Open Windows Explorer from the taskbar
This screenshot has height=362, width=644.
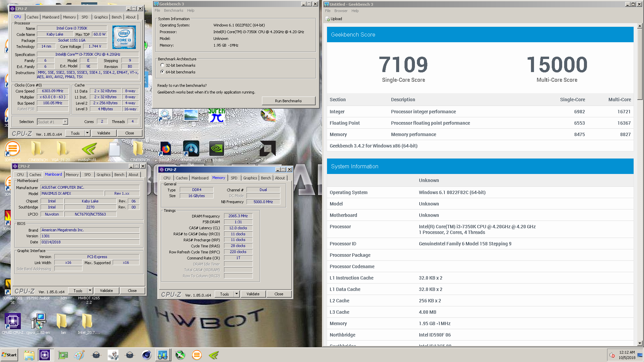(29, 355)
